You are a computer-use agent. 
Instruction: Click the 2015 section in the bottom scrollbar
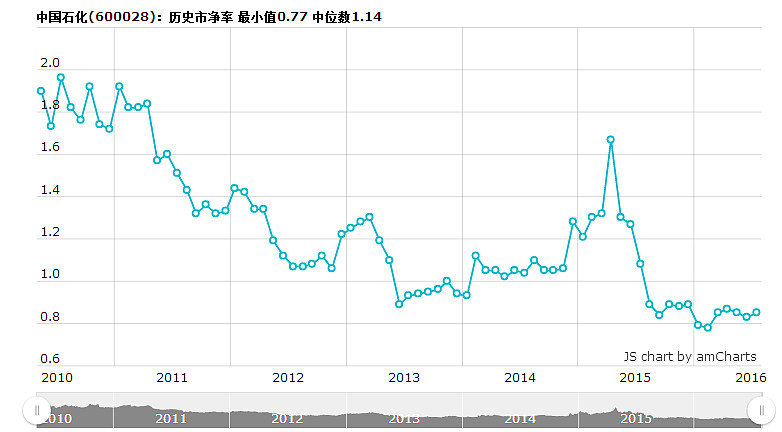[x=636, y=418]
